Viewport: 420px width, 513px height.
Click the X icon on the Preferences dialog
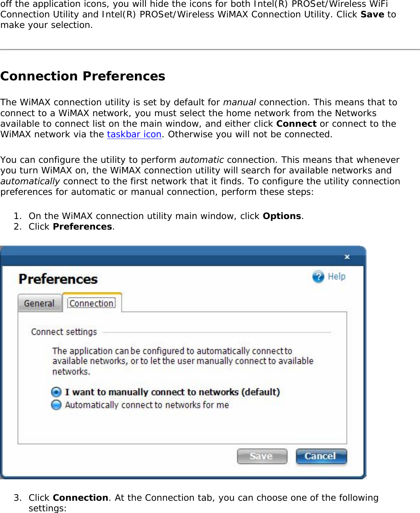pyautogui.click(x=346, y=257)
